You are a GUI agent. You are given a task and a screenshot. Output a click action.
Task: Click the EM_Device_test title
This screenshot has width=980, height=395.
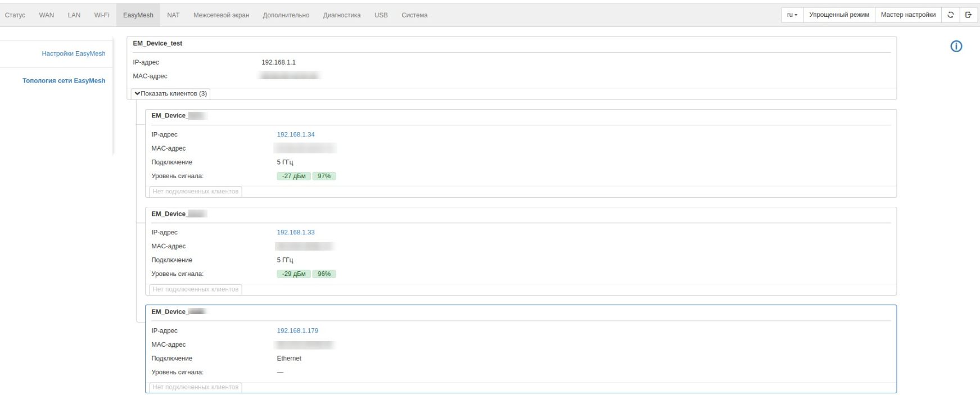(157, 44)
